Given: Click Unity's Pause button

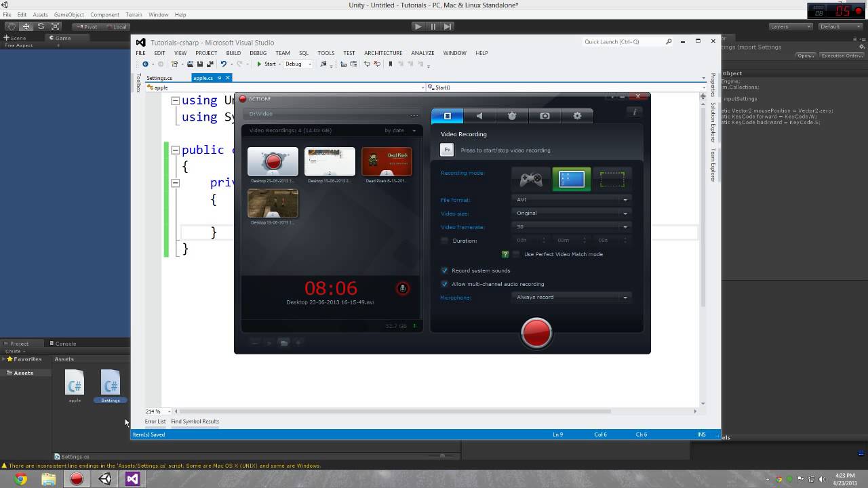Looking at the screenshot, I should tap(433, 26).
